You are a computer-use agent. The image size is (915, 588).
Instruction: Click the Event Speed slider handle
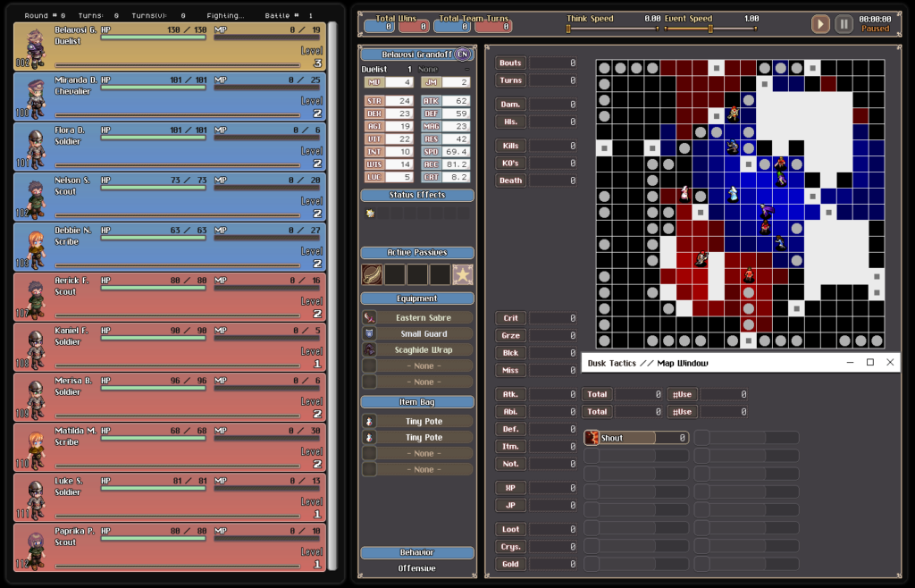click(710, 29)
